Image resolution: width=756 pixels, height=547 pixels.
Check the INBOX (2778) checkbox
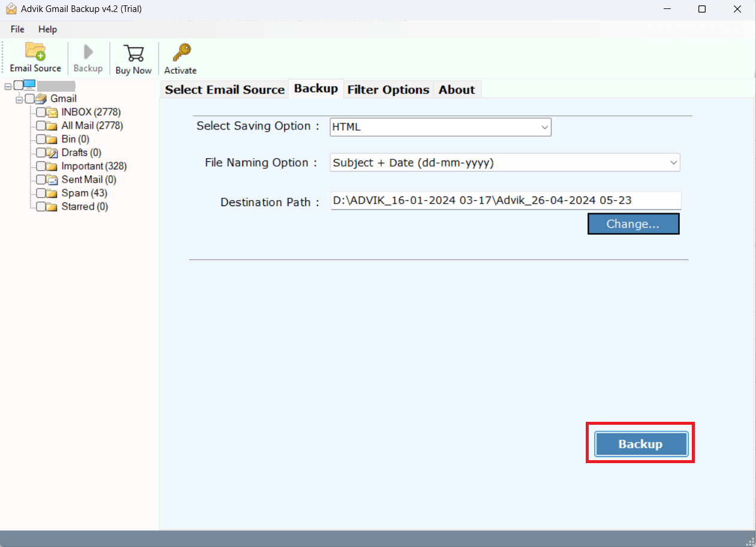pos(40,112)
